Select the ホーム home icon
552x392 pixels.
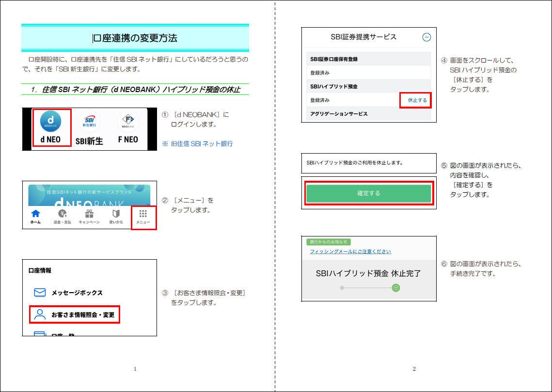tap(35, 214)
